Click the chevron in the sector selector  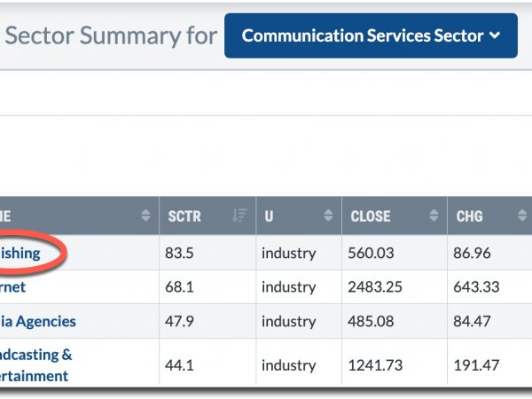[495, 35]
